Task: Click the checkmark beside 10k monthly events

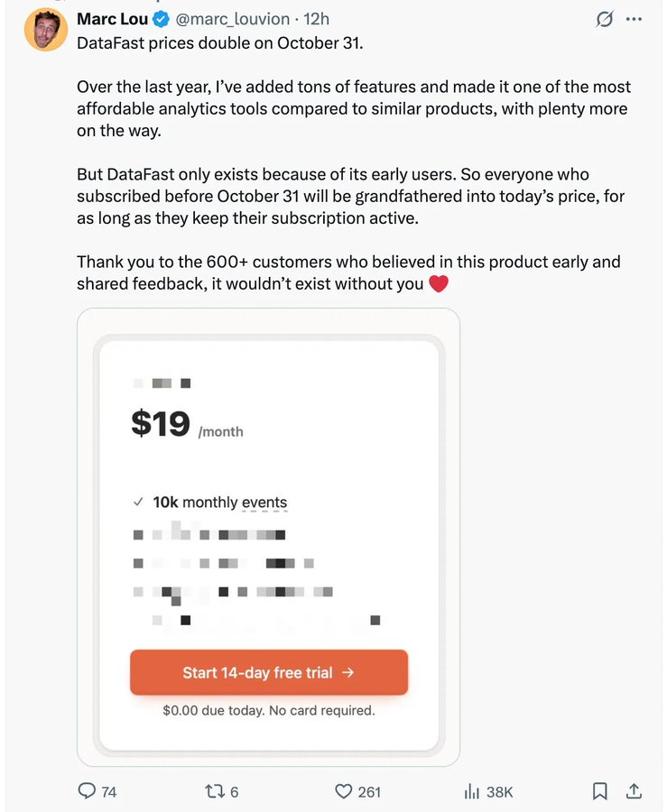Action: point(138,502)
